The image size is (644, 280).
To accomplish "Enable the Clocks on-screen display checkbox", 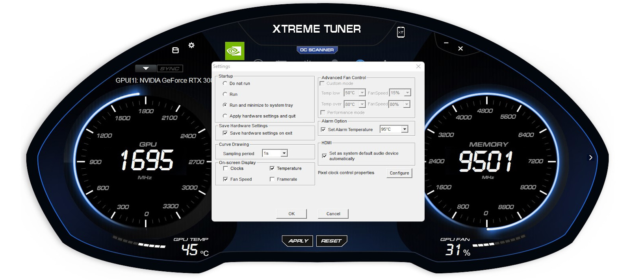I will (x=226, y=168).
